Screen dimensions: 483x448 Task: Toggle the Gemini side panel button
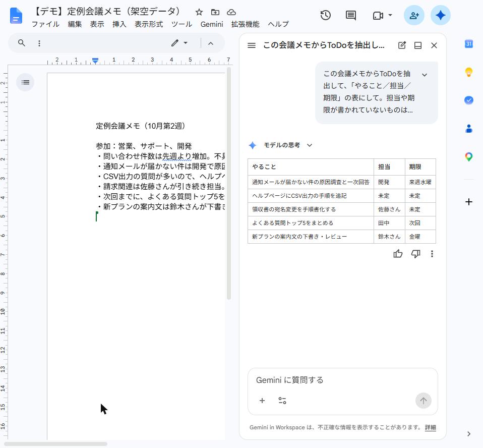441,15
